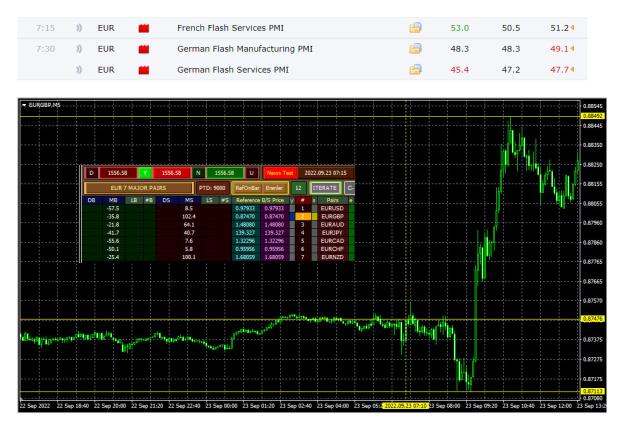This screenshot has height=431, width=625.
Task: Open detail folder for German Flash Manufacturing PMI
Action: click(x=415, y=49)
